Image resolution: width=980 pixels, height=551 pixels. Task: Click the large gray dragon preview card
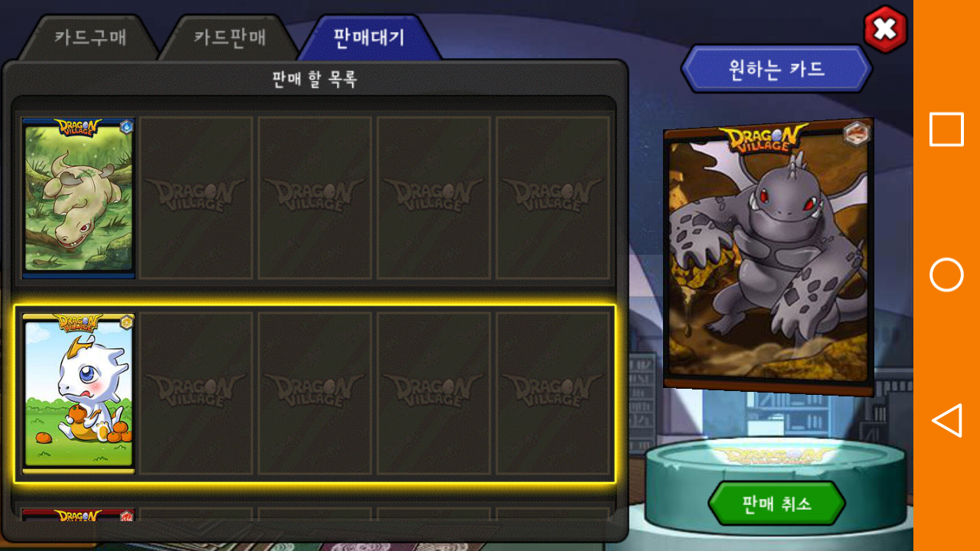pyautogui.click(x=768, y=256)
